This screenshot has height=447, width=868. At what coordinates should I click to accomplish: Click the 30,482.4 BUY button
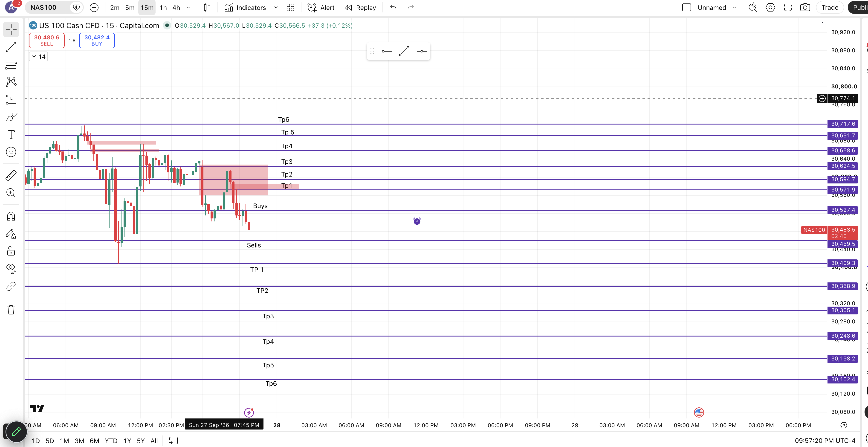tap(97, 41)
